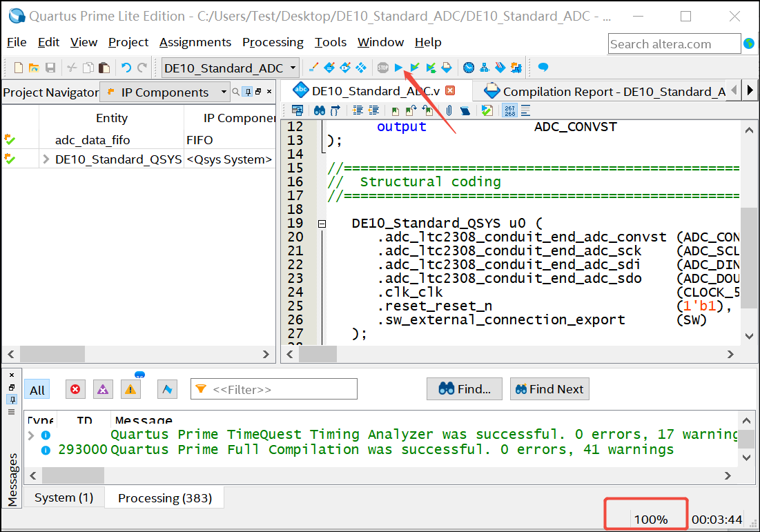Open the Platform Designer Qsys icon
This screenshot has height=532, width=760.
(x=516, y=68)
